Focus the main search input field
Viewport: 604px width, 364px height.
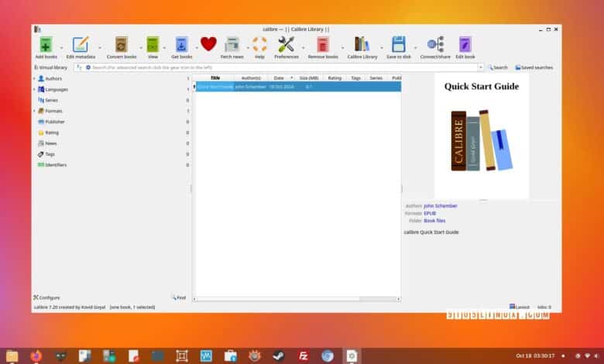(x=284, y=67)
